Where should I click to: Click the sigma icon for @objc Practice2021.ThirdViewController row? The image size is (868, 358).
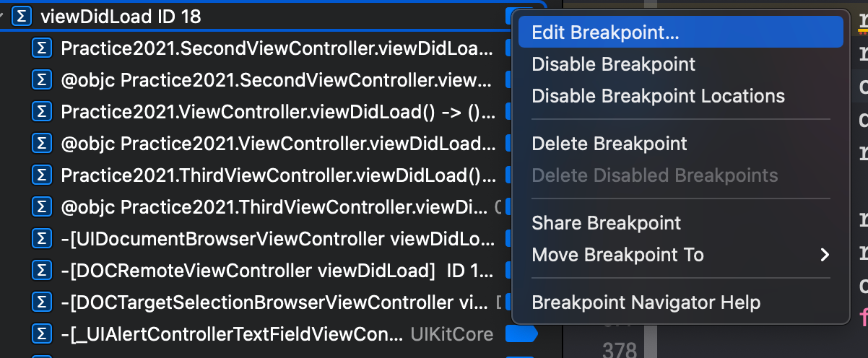[x=42, y=207]
